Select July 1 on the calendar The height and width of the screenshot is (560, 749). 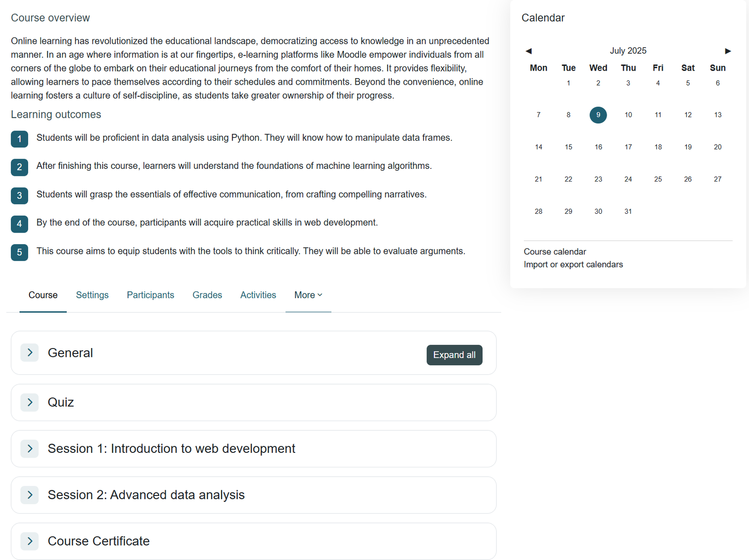click(568, 83)
